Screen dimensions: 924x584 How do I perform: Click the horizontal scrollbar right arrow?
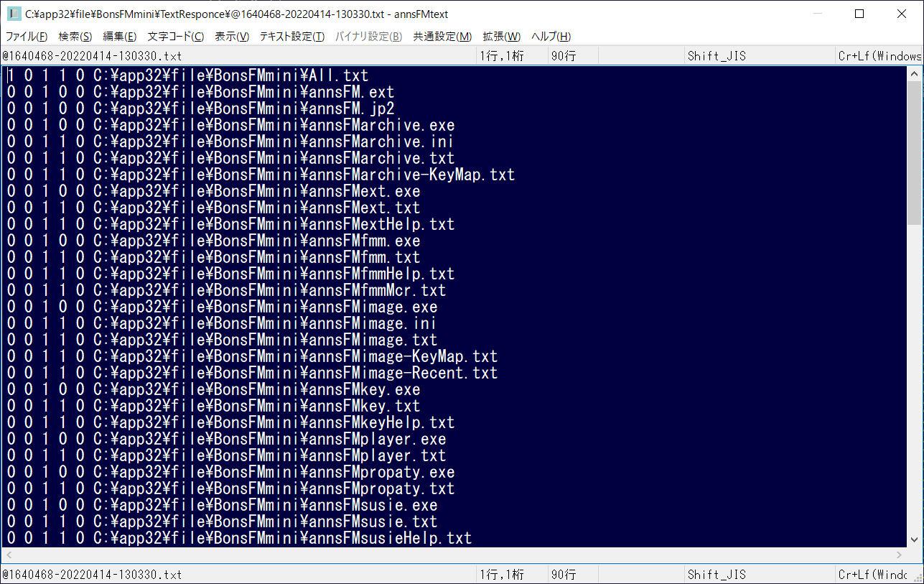pos(900,555)
